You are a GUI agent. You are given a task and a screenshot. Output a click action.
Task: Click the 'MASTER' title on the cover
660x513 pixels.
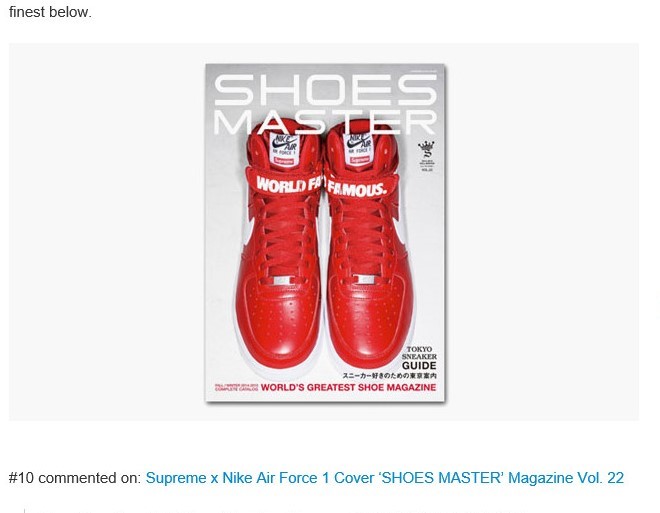click(x=326, y=122)
